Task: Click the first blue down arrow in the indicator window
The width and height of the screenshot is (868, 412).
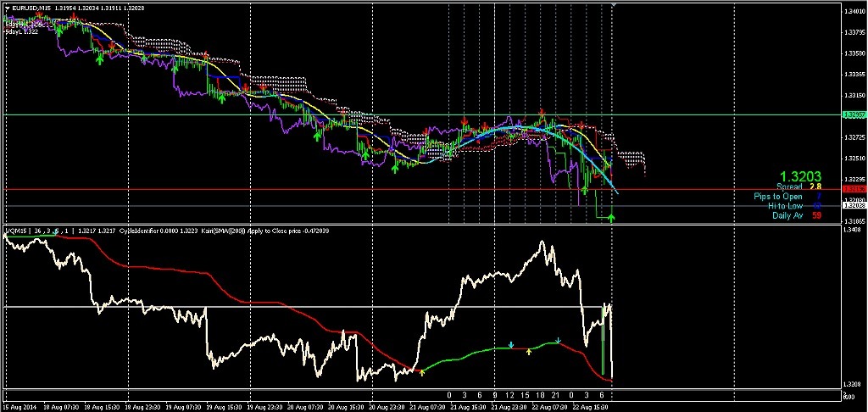Action: coord(511,345)
